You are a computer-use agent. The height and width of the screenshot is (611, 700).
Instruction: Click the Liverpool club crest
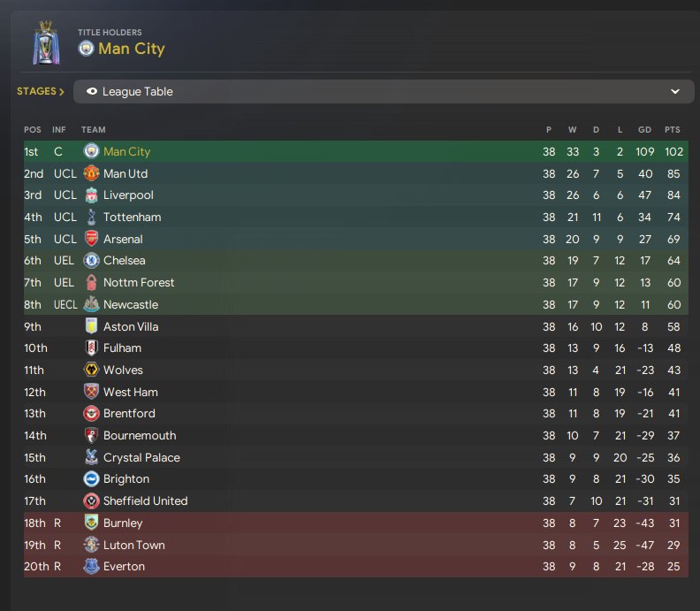(x=91, y=195)
